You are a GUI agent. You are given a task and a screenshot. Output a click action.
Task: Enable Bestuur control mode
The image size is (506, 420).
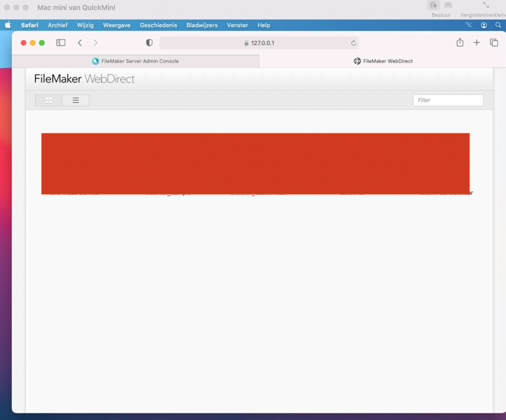pyautogui.click(x=434, y=6)
